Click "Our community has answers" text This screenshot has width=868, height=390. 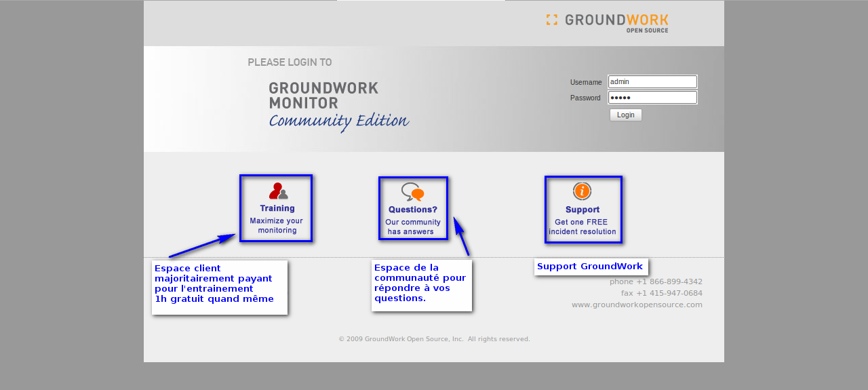coord(412,227)
